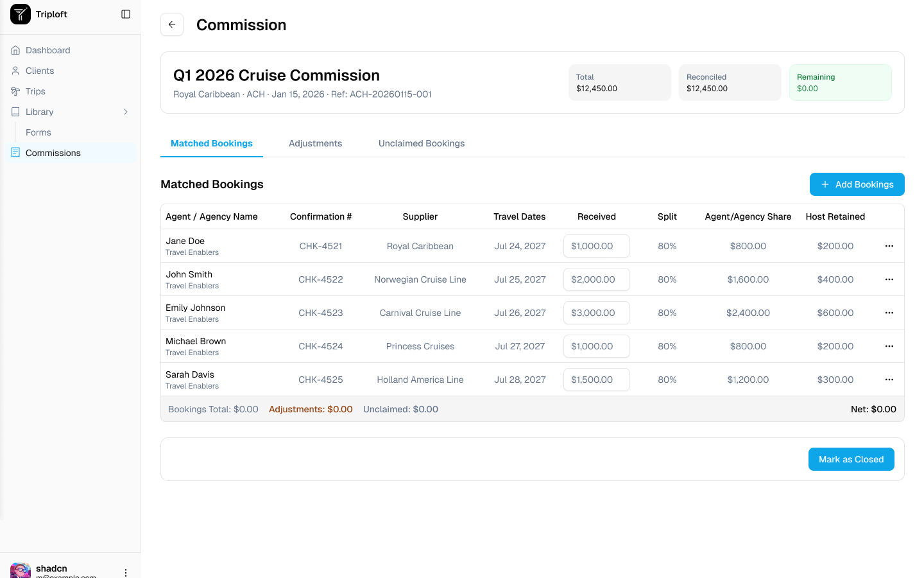Click Adjustments: $0.00 in footer
This screenshot has width=924, height=578.
[x=311, y=409]
